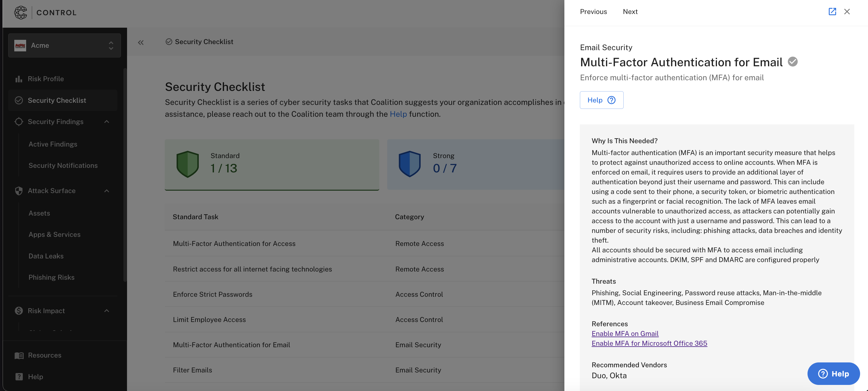Viewport: 868px width, 391px height.
Task: Collapse the Security Findings section
Action: coord(107,122)
